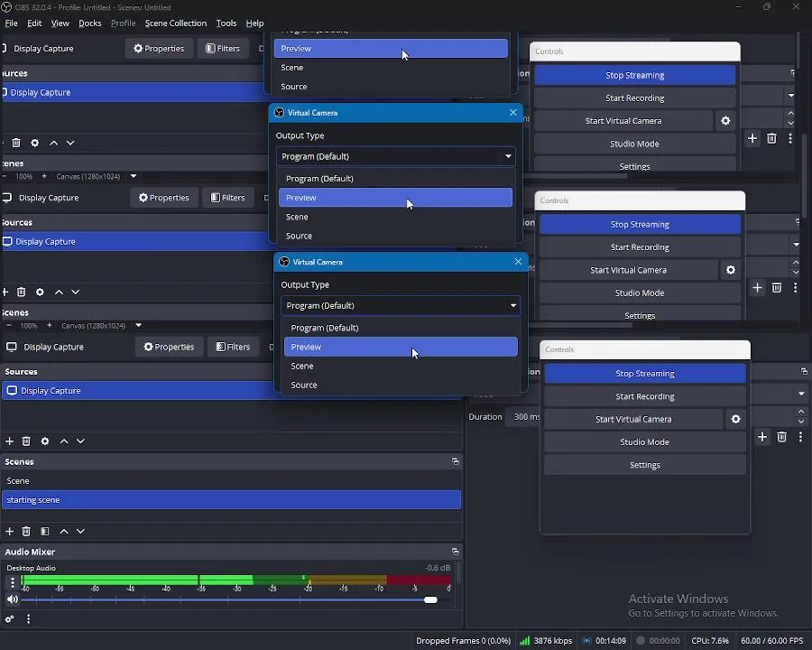The image size is (812, 650).
Task: Float the Scenes dock using its title icon
Action: coord(456,461)
